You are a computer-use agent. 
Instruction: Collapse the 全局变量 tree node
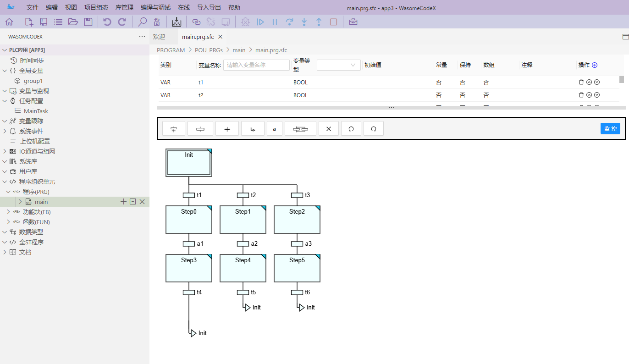(5, 71)
